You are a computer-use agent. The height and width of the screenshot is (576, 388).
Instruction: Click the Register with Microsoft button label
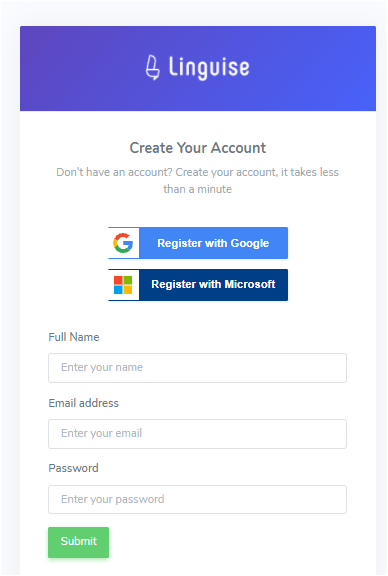pyautogui.click(x=213, y=284)
